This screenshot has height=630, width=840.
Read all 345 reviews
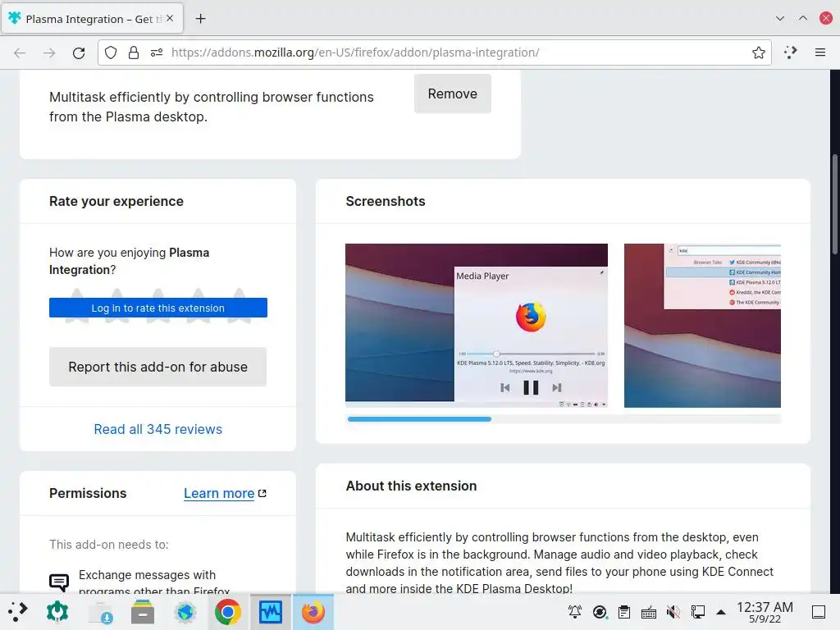tap(158, 429)
